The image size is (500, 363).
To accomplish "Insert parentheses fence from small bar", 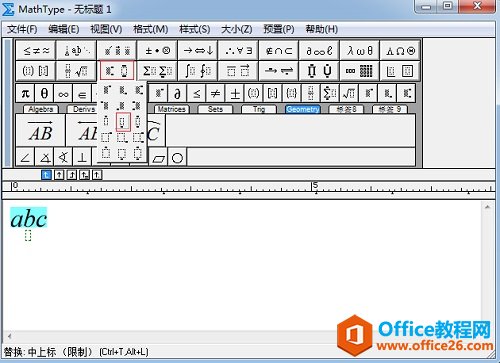I will click(x=254, y=93).
